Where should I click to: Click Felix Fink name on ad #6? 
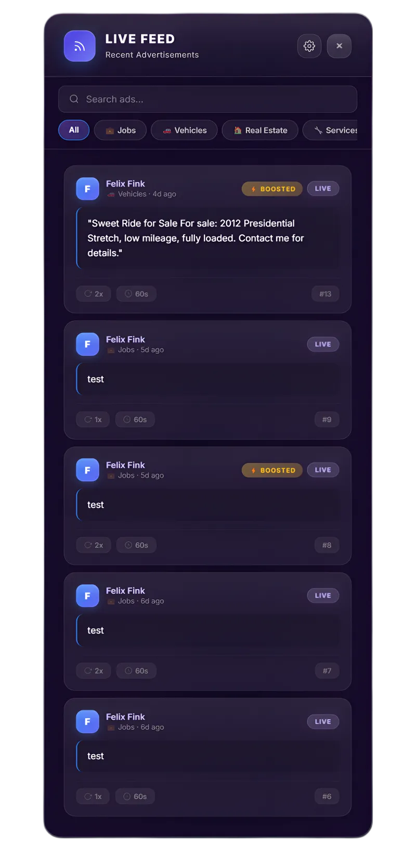coord(125,717)
